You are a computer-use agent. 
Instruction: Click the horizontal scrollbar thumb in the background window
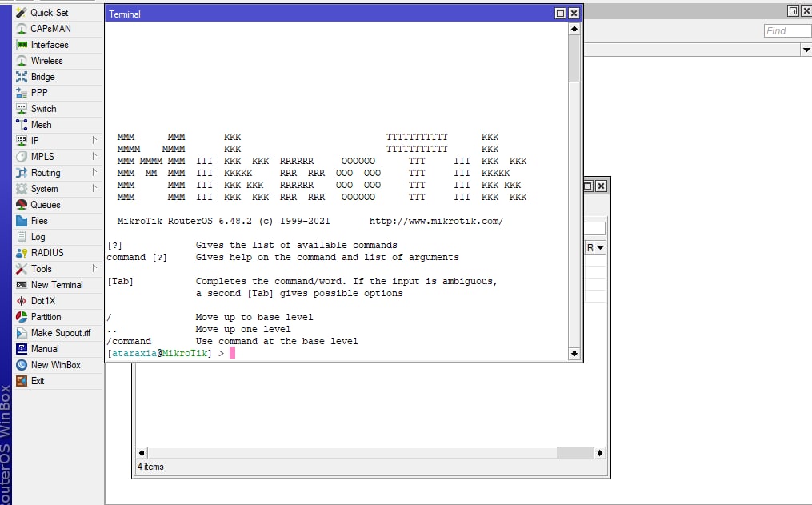[575, 453]
